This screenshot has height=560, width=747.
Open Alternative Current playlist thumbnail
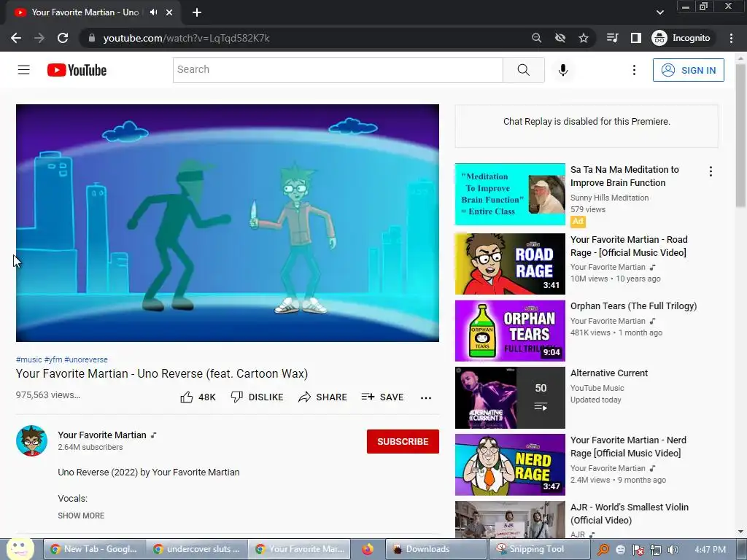tap(510, 397)
